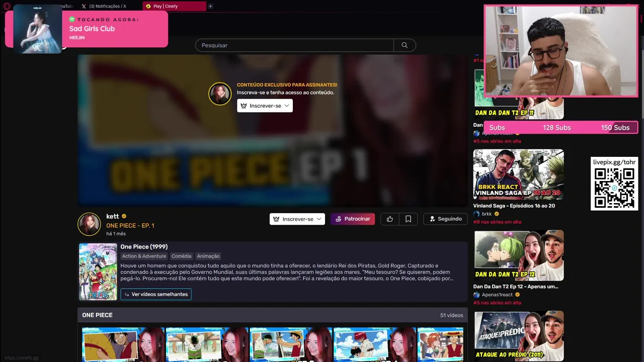Click the One Piece synopsis paragraph
The width and height of the screenshot is (644, 362).
point(287,272)
